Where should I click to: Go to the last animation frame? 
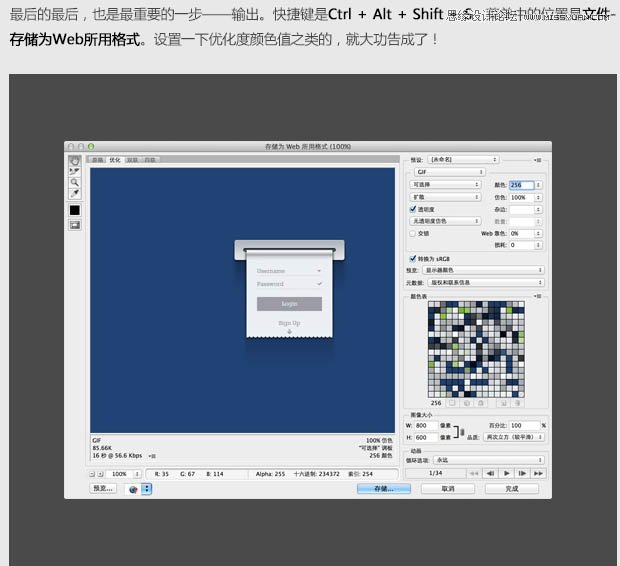(x=538, y=473)
